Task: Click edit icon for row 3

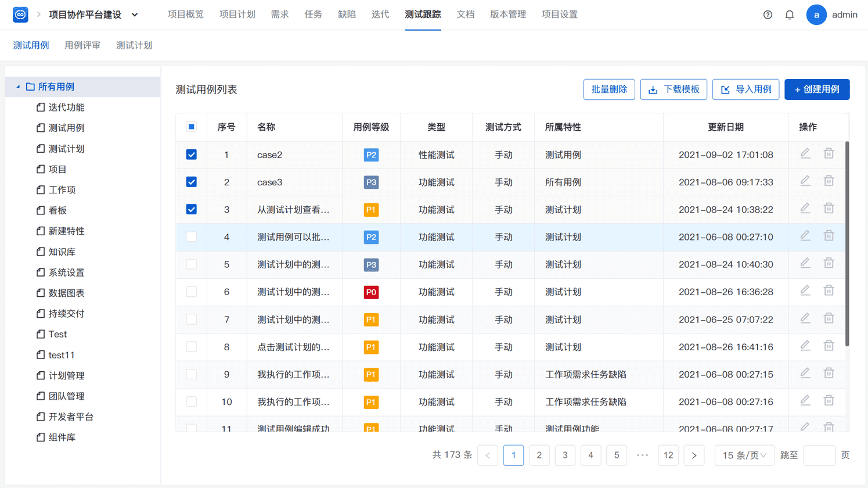Action: coord(805,208)
